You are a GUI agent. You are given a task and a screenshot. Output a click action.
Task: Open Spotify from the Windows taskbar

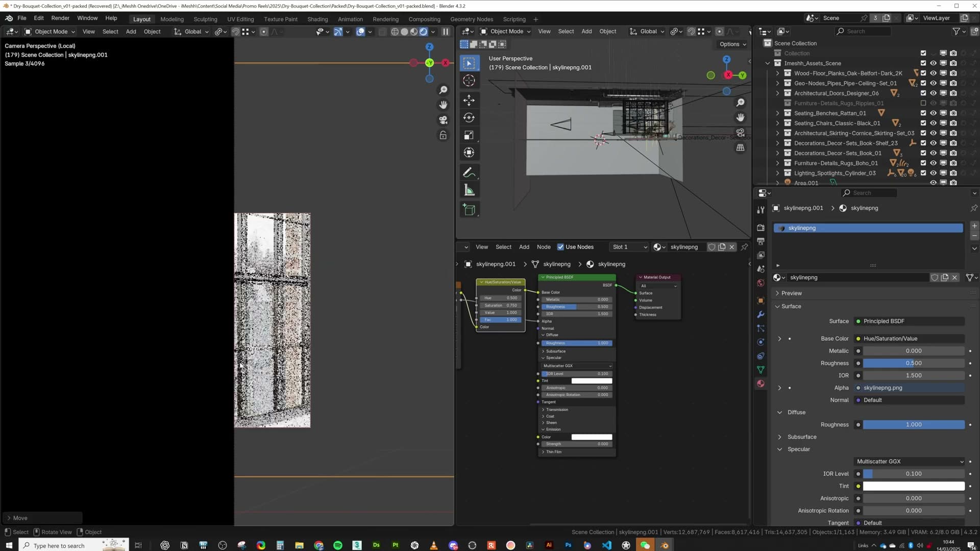[x=338, y=545]
